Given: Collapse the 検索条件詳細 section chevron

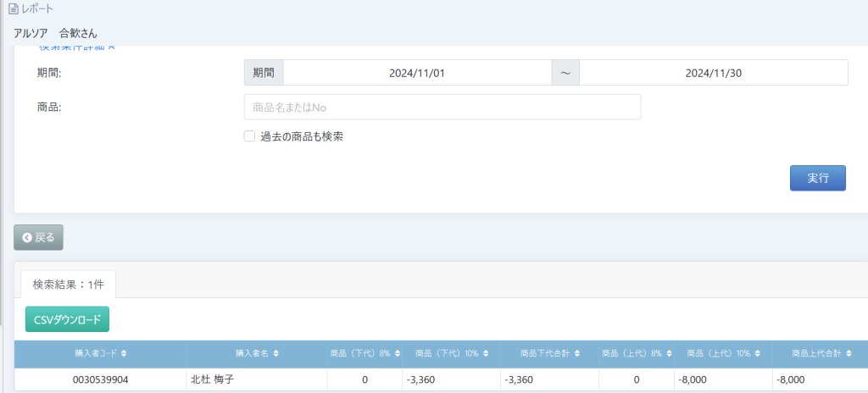Looking at the screenshot, I should coord(111,48).
